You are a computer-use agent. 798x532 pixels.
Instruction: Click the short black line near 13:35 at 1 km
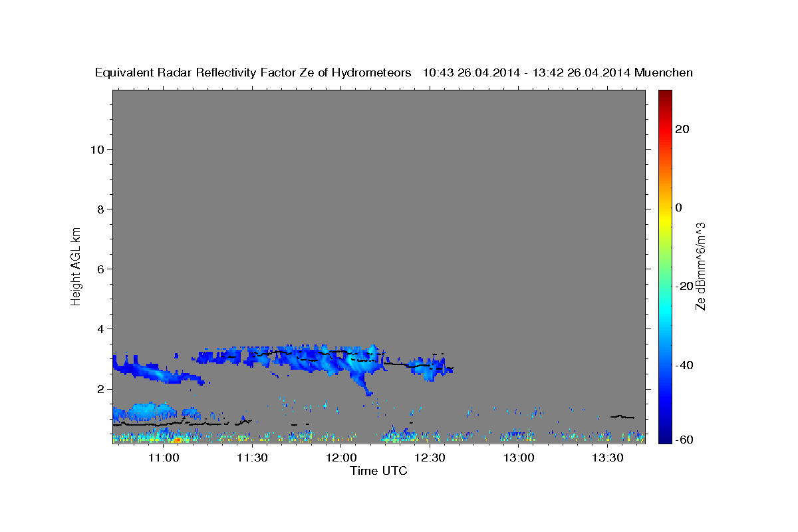pos(623,416)
